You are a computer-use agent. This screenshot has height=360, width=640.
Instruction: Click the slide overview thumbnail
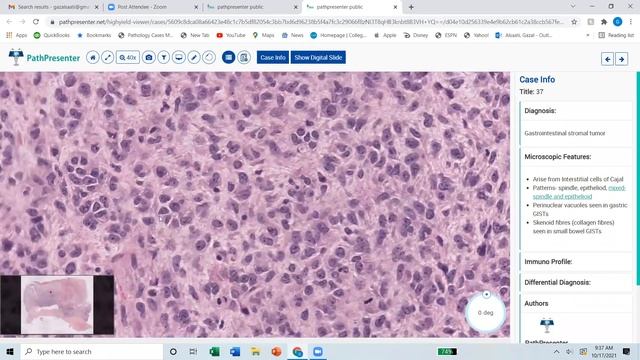click(x=57, y=305)
